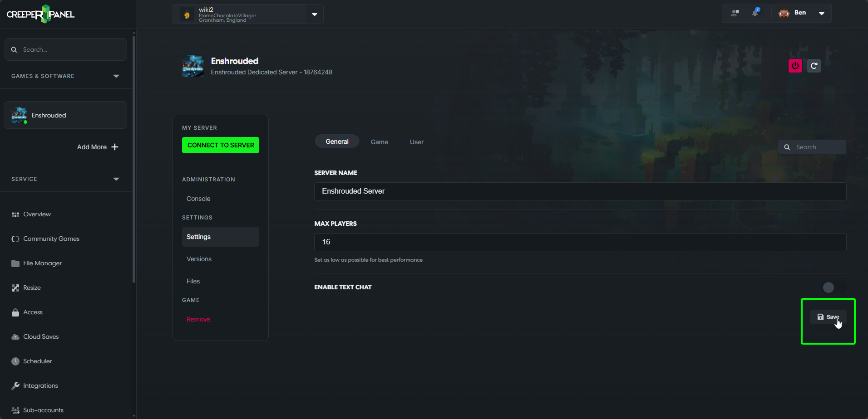Screen dimensions: 868x419
Task: Open the Cloud Saves sidebar link
Action: 41,337
